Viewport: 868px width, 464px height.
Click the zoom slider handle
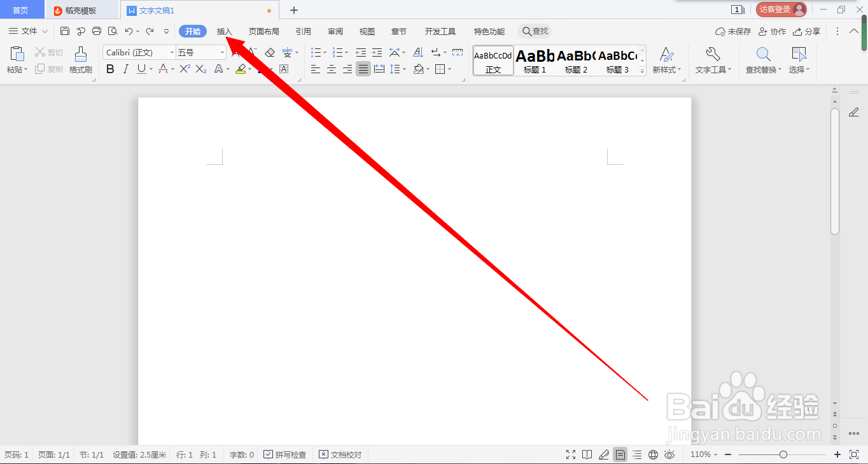pos(783,454)
